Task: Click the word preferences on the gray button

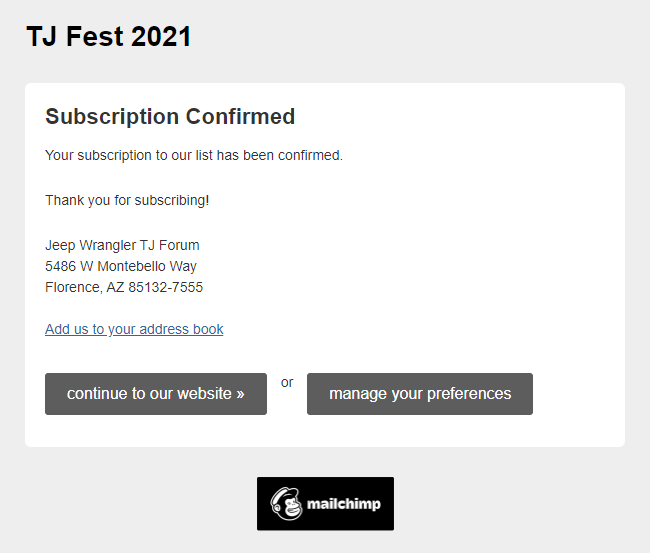Action: tap(467, 394)
